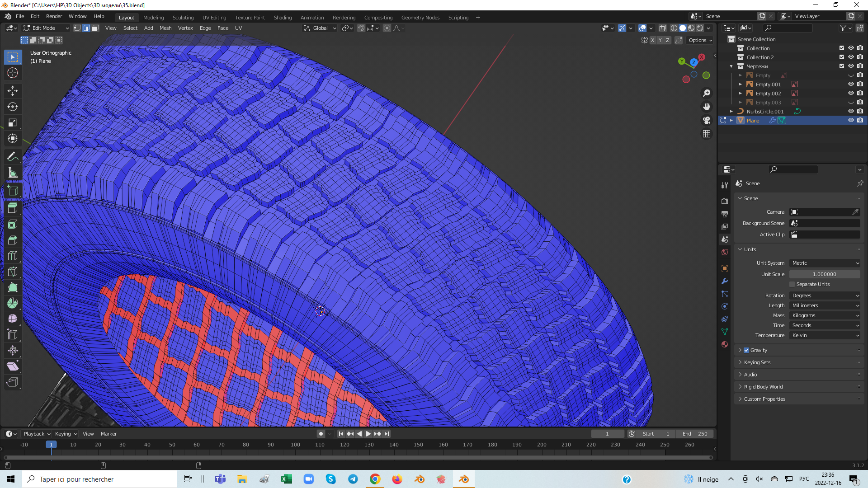Activate the Measure tool

[13, 173]
